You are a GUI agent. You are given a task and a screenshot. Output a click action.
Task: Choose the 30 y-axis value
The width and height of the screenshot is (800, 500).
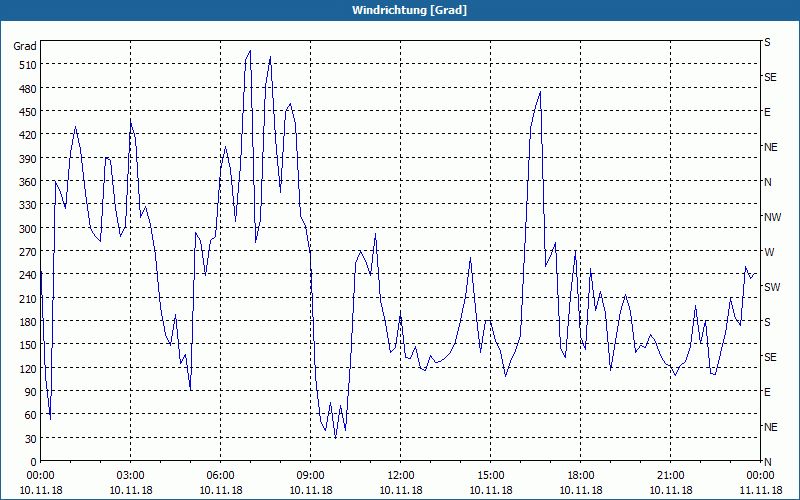(31, 439)
